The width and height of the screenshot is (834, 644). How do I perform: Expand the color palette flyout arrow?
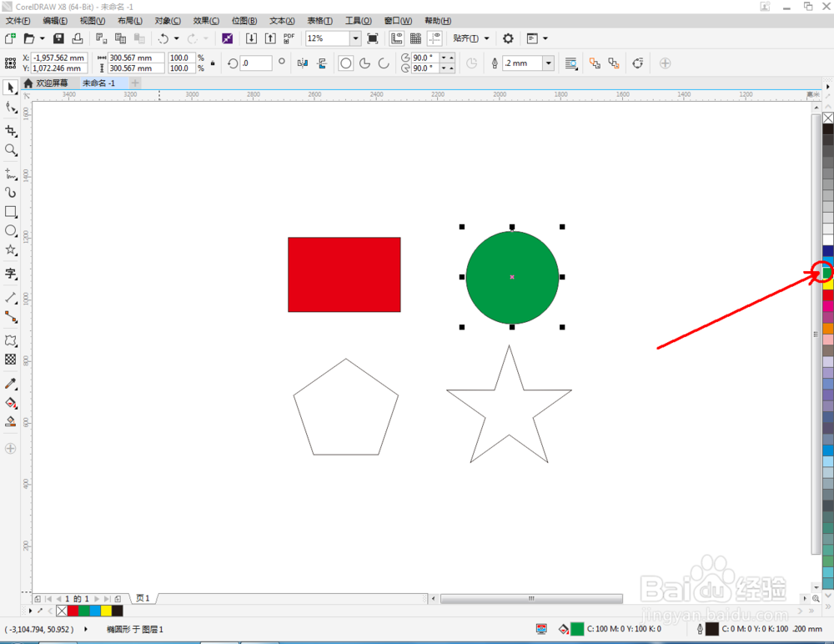coord(827,86)
